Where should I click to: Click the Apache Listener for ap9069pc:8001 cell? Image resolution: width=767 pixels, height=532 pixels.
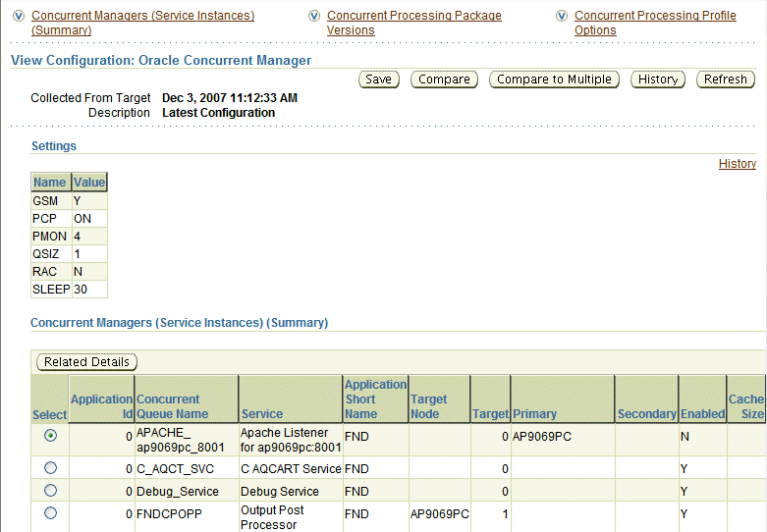[x=291, y=440]
